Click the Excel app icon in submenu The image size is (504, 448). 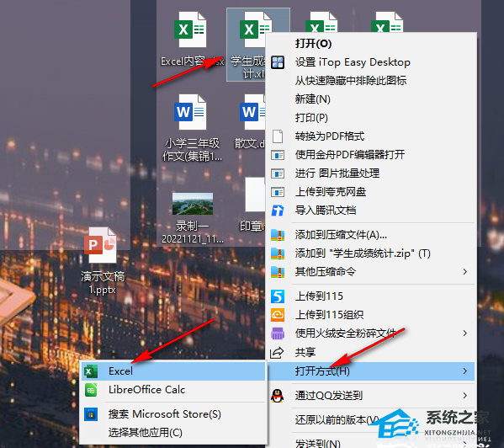(x=91, y=371)
